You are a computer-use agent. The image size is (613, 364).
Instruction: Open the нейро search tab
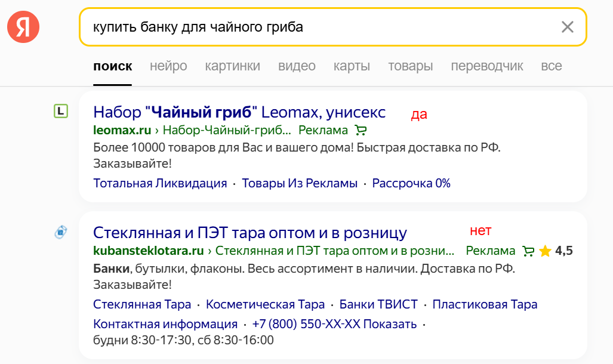coord(168,66)
